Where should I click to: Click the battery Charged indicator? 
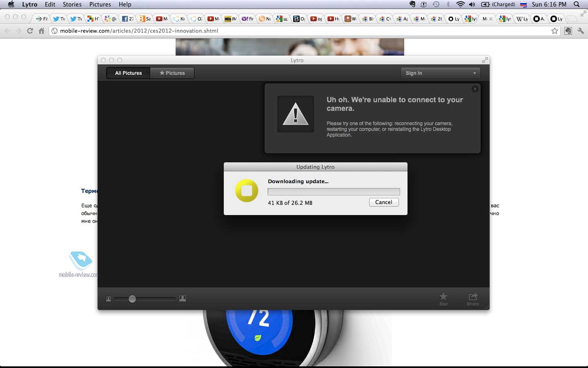498,4
